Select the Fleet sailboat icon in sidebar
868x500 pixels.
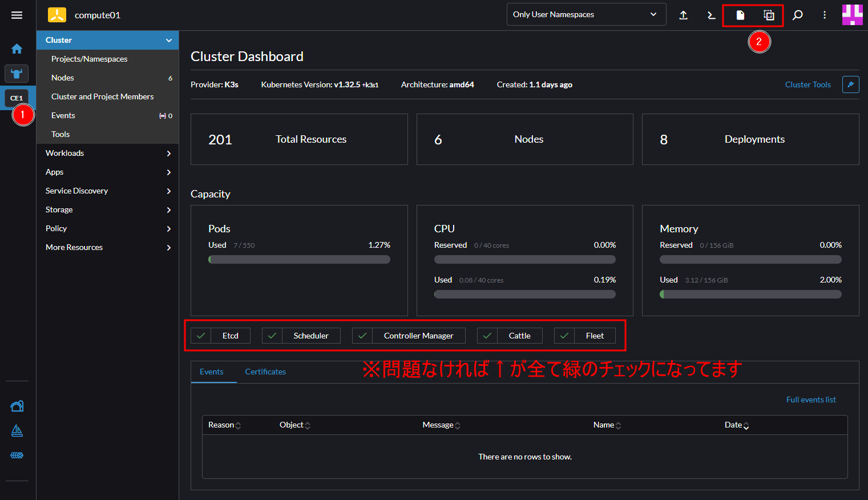tap(17, 430)
